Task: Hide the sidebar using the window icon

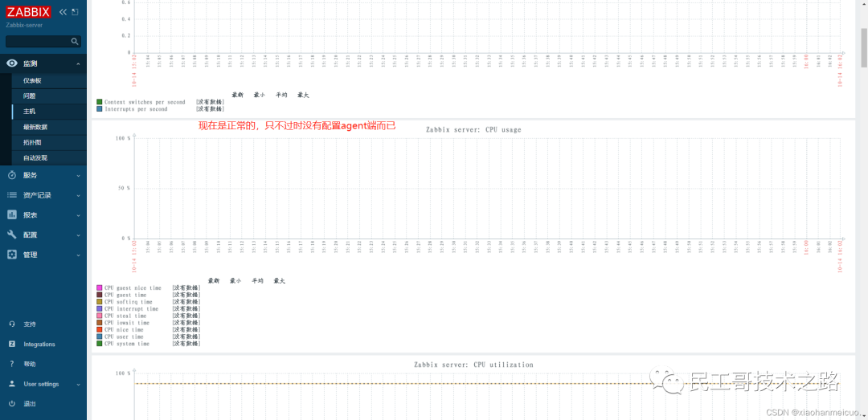Action: pos(76,11)
